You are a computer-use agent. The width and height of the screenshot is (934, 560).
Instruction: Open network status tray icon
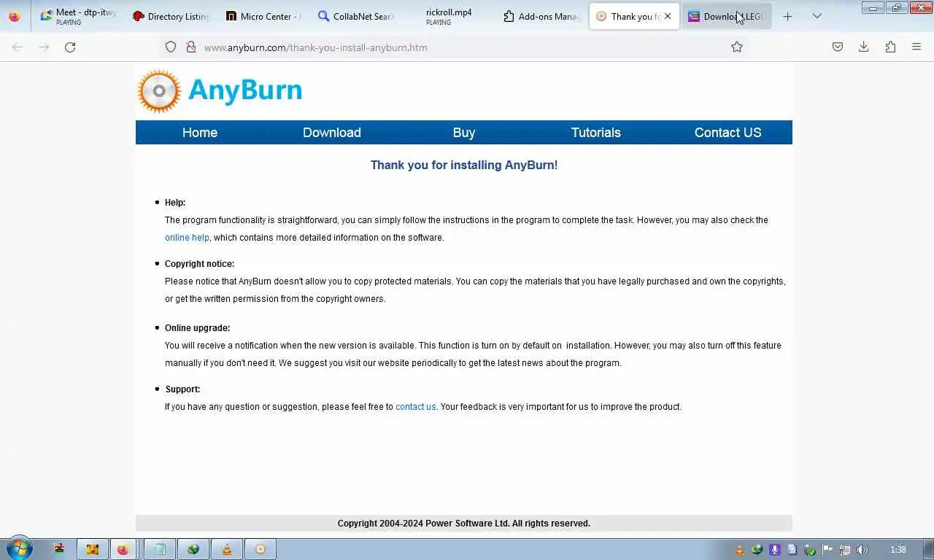tap(845, 550)
